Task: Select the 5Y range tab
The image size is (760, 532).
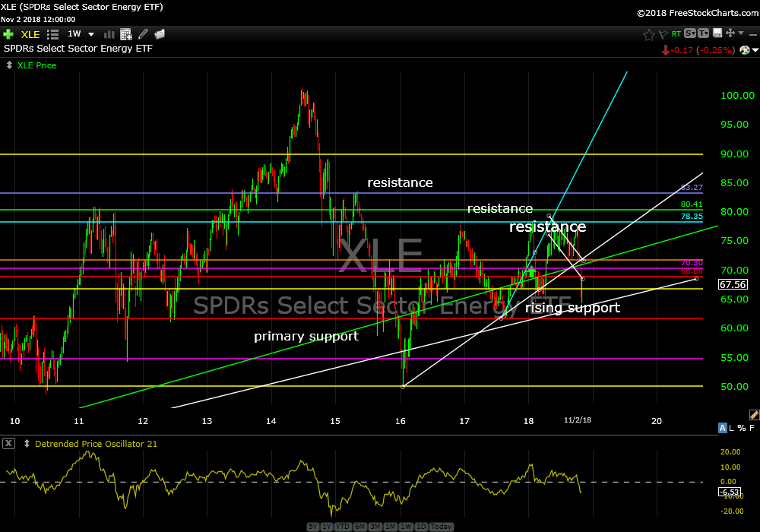Action: (313, 527)
